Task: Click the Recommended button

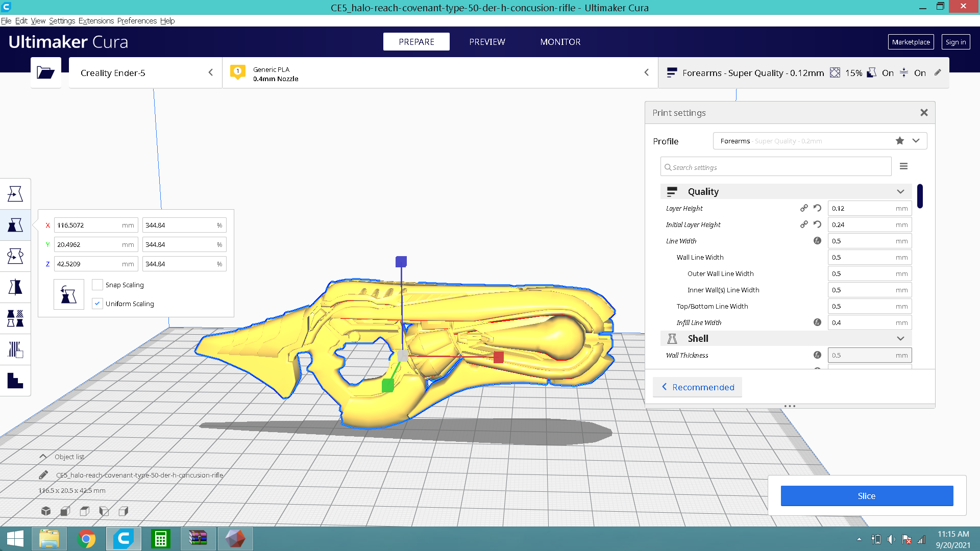Action: point(698,387)
